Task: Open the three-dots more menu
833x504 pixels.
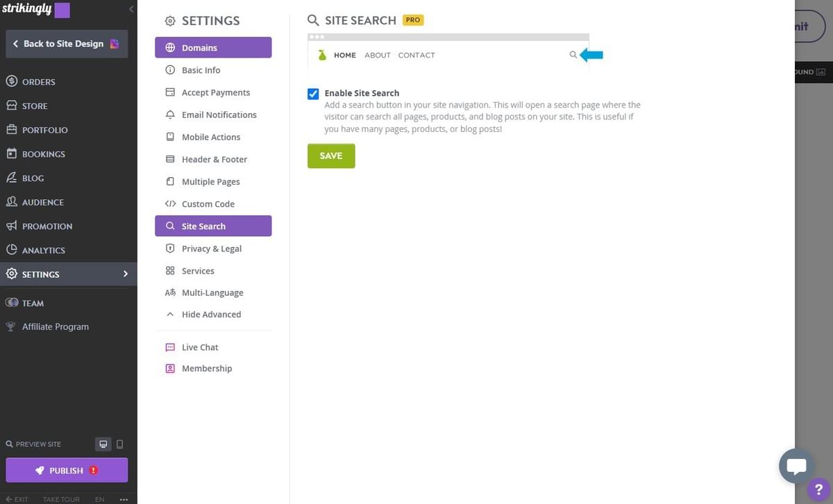Action: pos(124,499)
